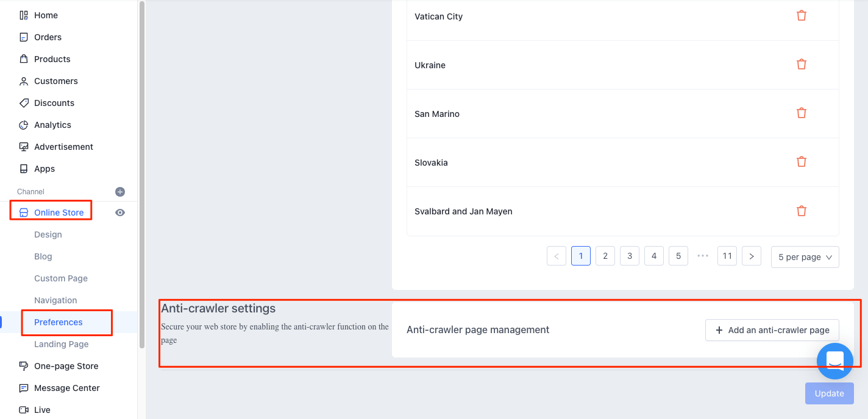
Task: Open the Products section
Action: point(51,58)
